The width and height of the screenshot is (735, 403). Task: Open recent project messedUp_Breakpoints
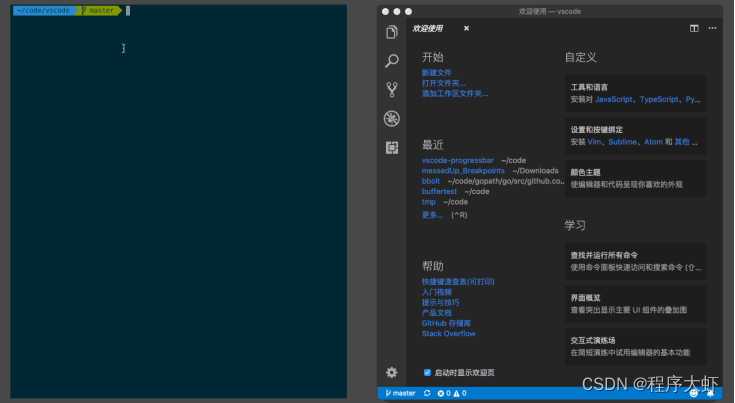pos(463,171)
